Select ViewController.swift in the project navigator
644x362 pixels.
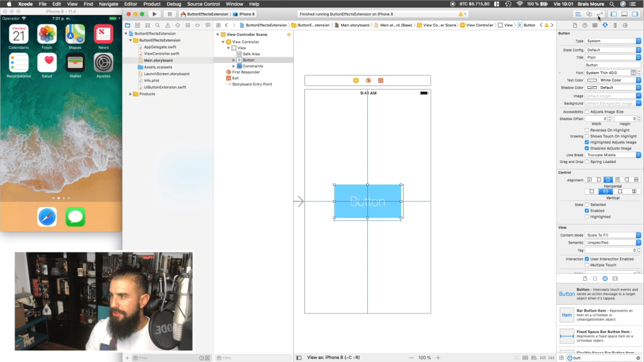(162, 54)
